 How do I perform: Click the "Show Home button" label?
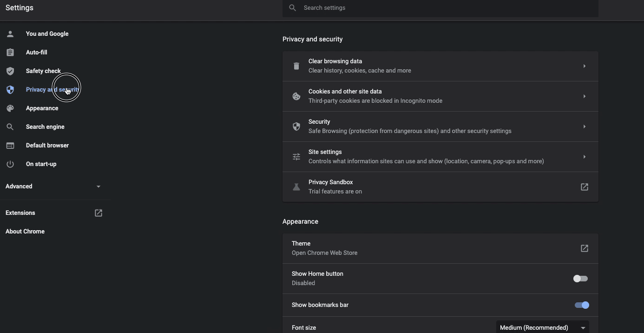[318, 274]
